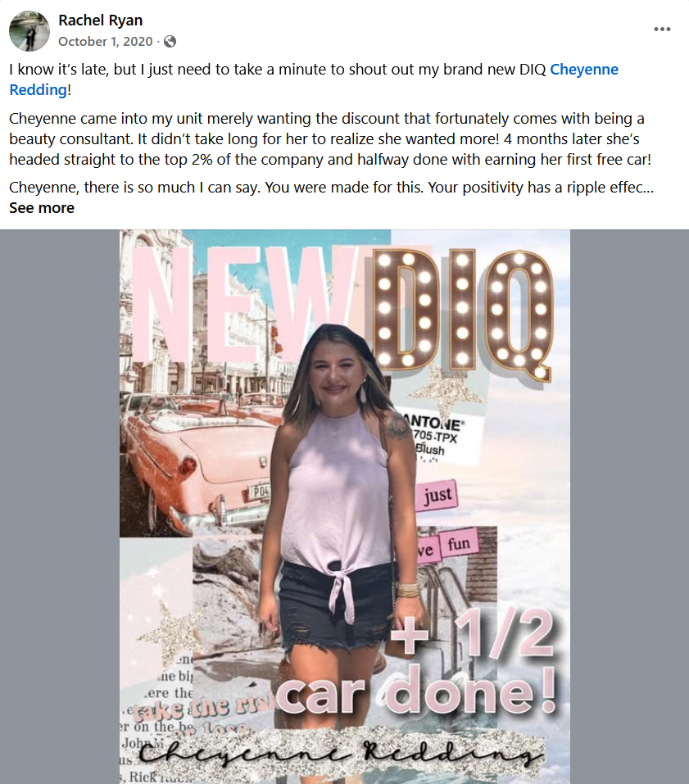The image size is (689, 784).
Task: Open the three-dot post options menu
Action: (x=662, y=29)
